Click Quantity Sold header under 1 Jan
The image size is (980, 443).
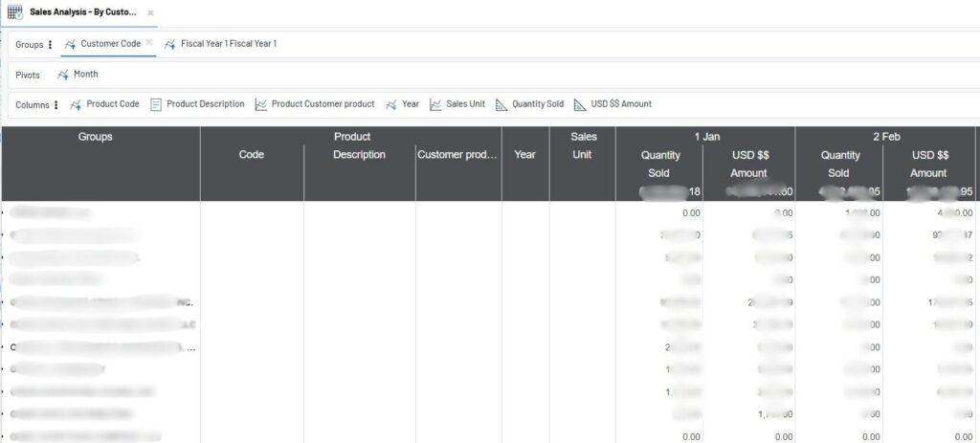(x=660, y=164)
